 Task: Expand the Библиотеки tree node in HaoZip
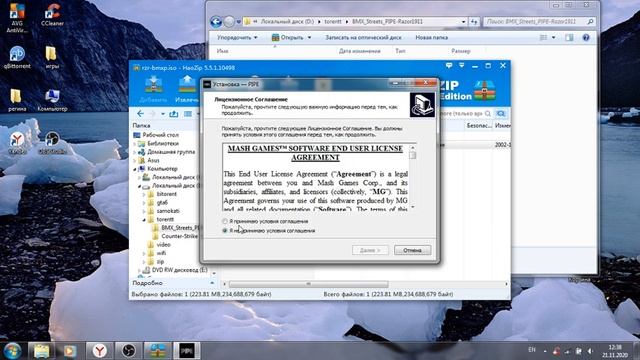pyautogui.click(x=135, y=144)
